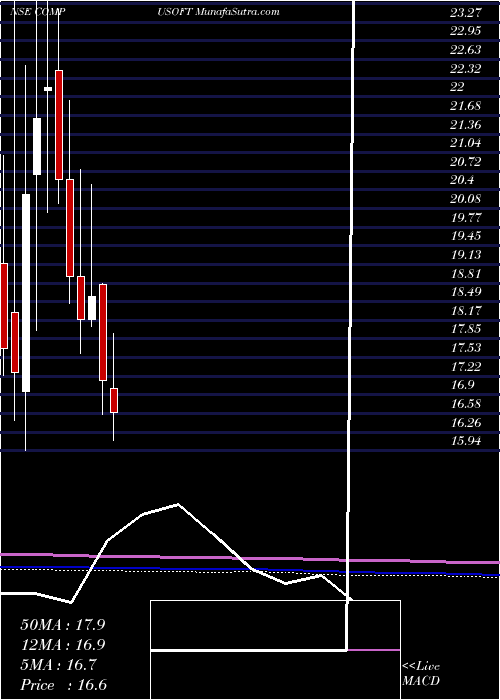Select the 18.49 price level

466,292
